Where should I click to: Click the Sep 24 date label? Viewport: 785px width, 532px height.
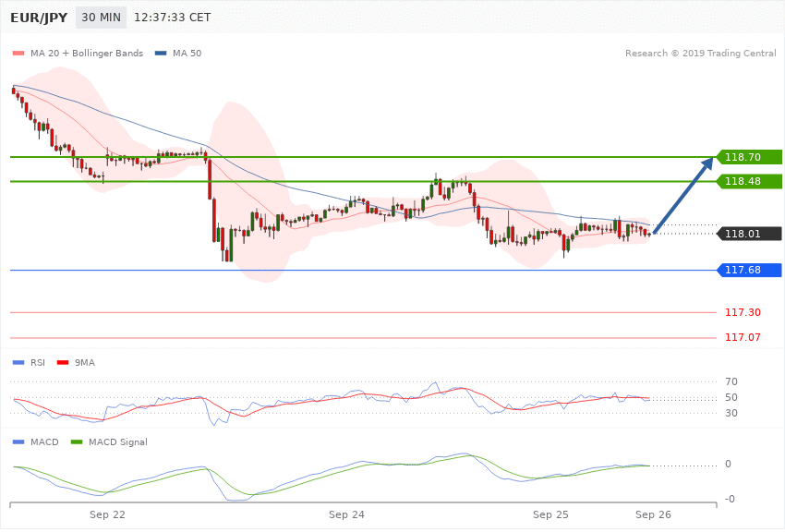346,514
